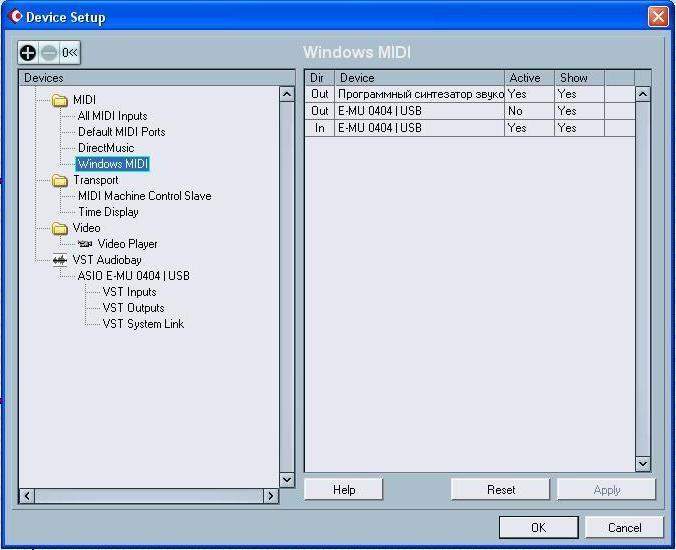
Task: Click E-MU 0404 | USB name in In row
Action: pos(419,128)
